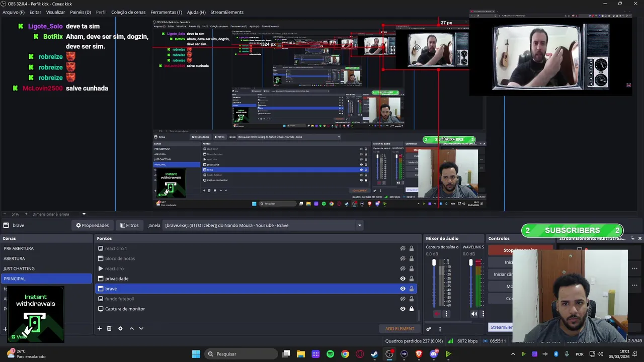The height and width of the screenshot is (362, 644).
Task: Show the fundo futeboll source
Action: click(403, 299)
